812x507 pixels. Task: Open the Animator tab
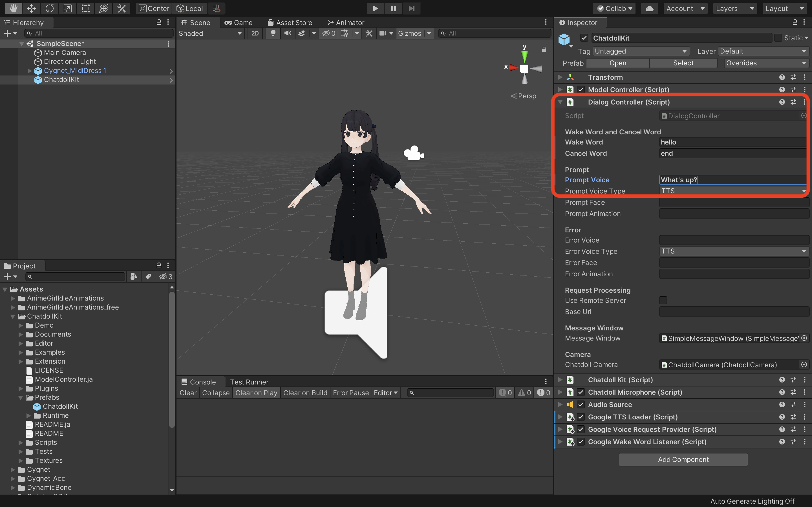(x=346, y=23)
